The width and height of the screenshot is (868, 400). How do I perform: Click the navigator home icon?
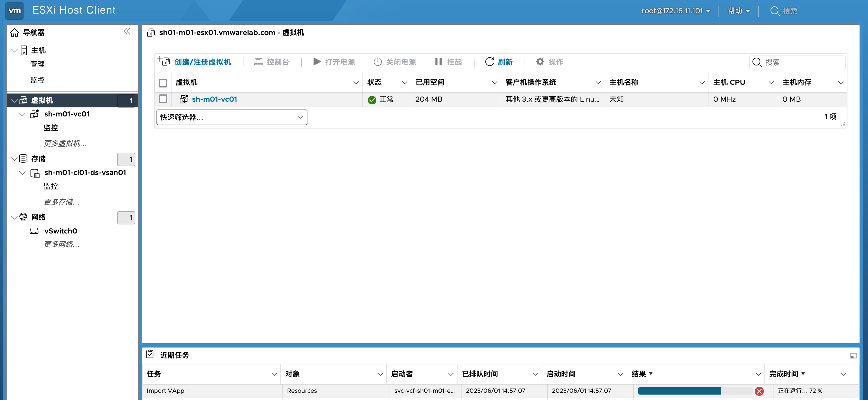[14, 33]
